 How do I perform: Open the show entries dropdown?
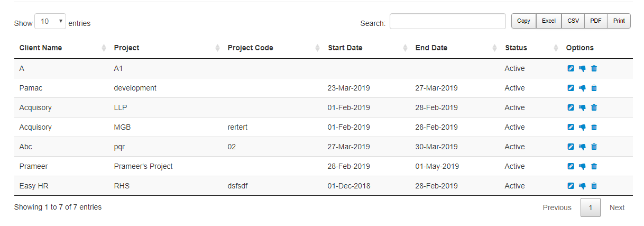[x=50, y=22]
